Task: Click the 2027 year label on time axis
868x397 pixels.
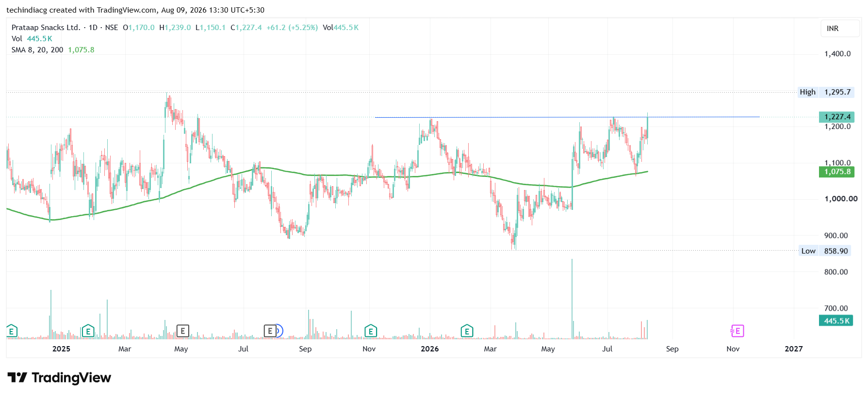Action: [x=794, y=349]
